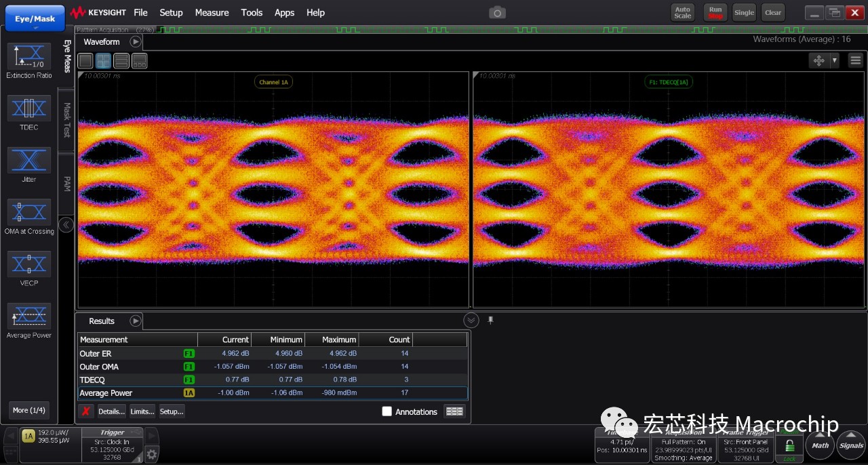Select the Results tab
This screenshot has width=868, height=465.
coord(102,321)
